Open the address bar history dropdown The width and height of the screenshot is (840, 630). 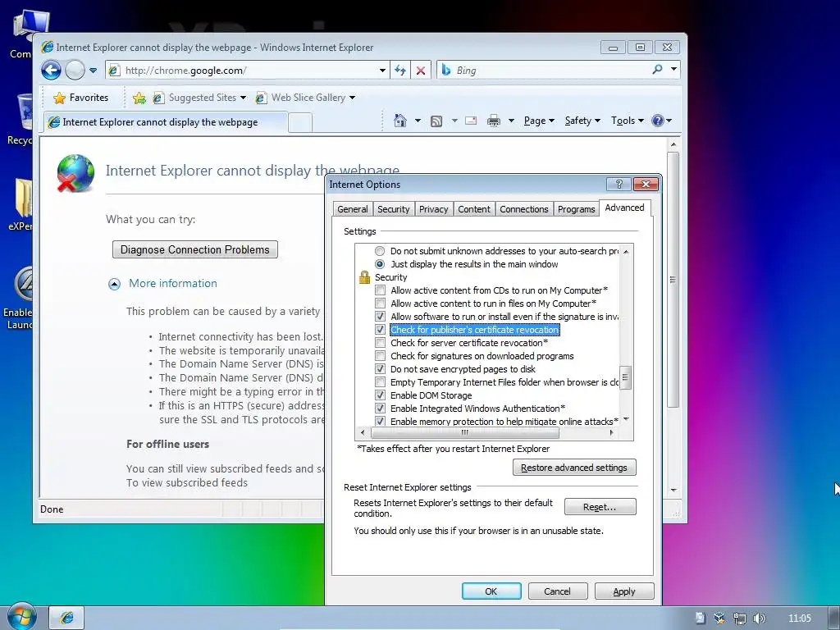382,71
